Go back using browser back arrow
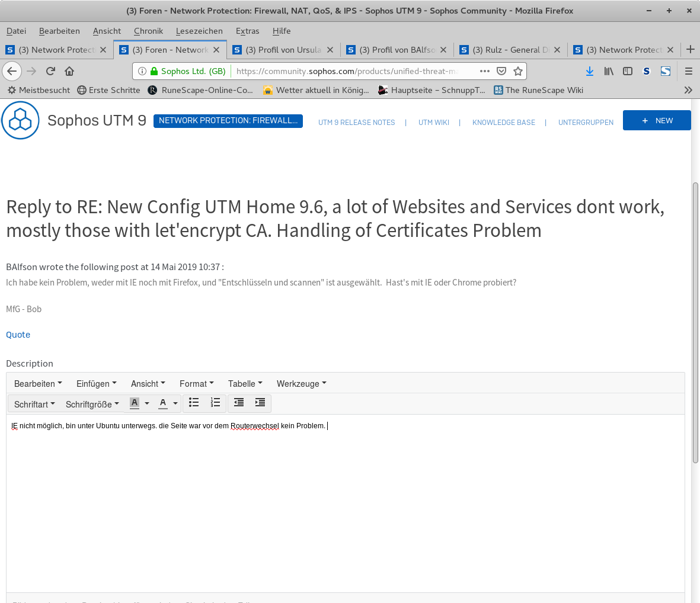Viewport: 700px width, 603px height. 12,71
